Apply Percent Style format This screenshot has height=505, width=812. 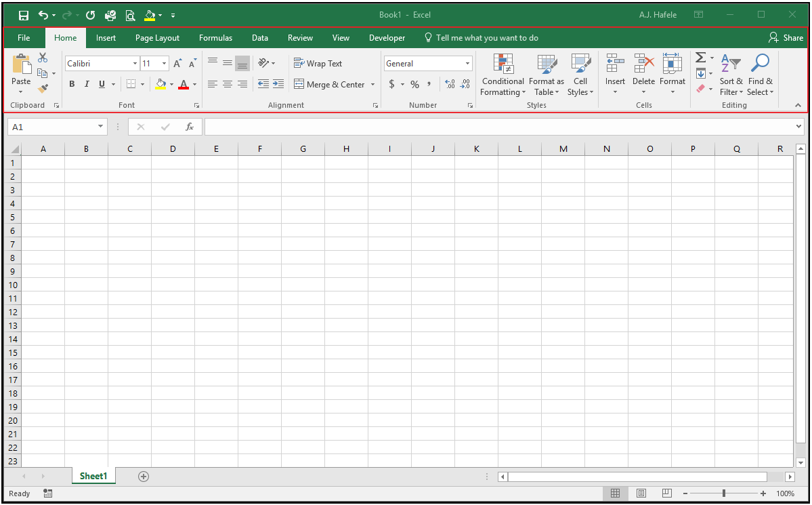click(414, 84)
